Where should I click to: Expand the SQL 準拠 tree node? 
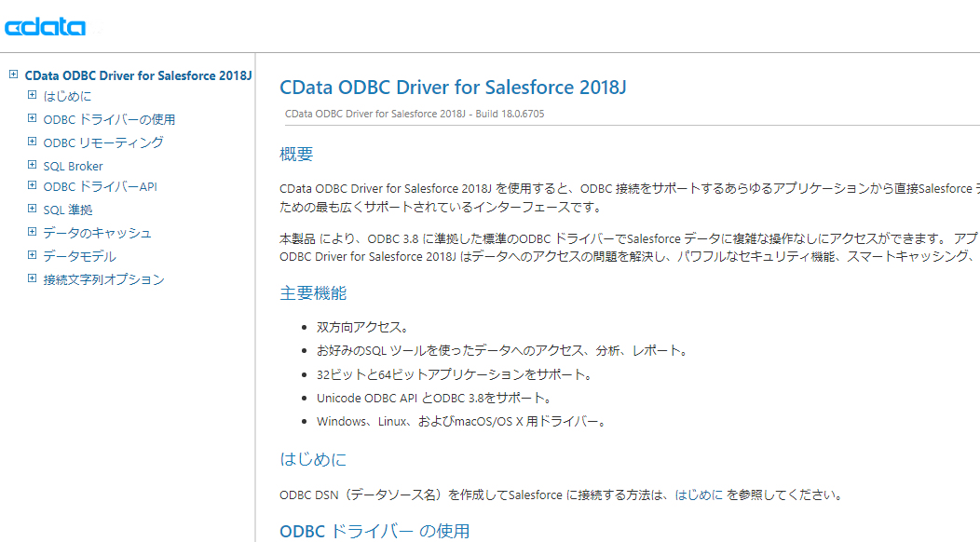click(31, 210)
